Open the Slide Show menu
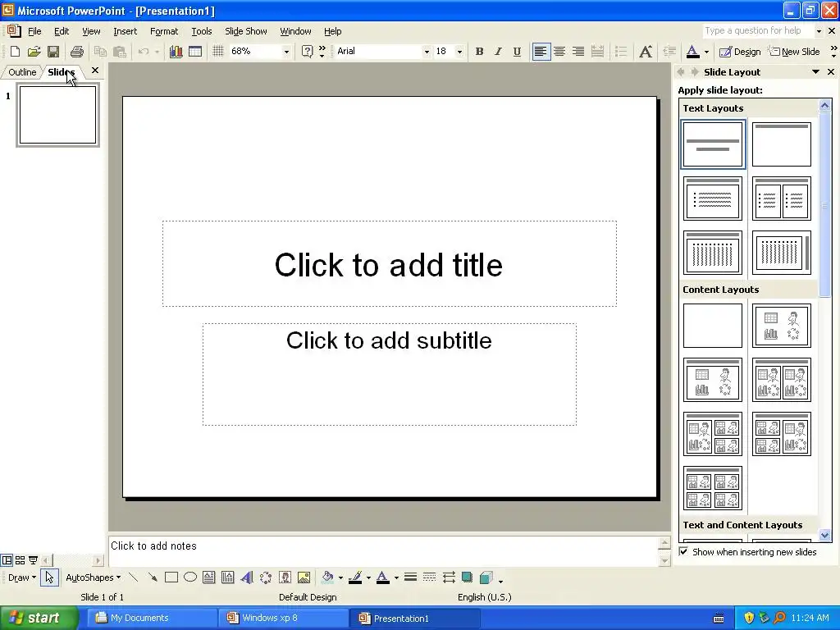This screenshot has width=840, height=630. click(246, 31)
